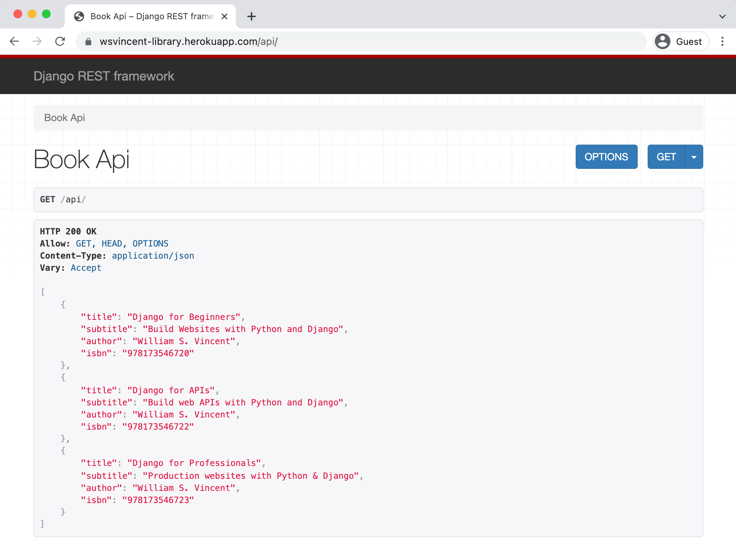This screenshot has width=736, height=560.
Task: Click the Book Api breadcrumb link
Action: (64, 118)
